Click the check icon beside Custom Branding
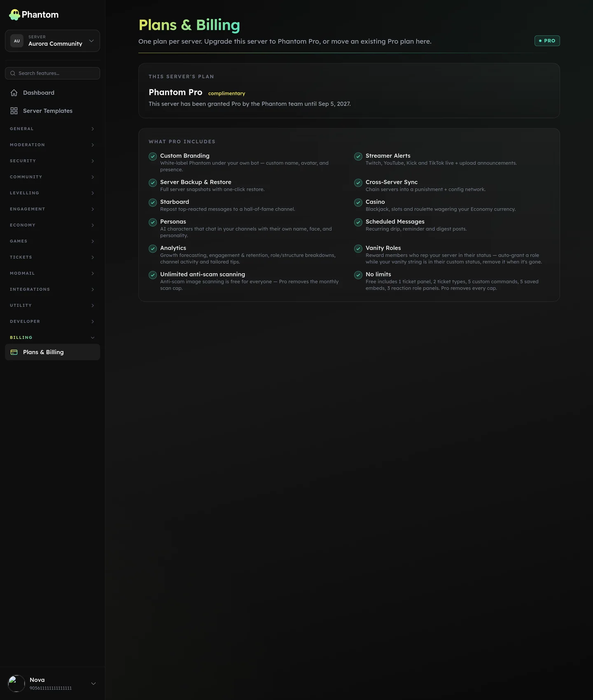Viewport: 593px width, 700px height. 153,156
